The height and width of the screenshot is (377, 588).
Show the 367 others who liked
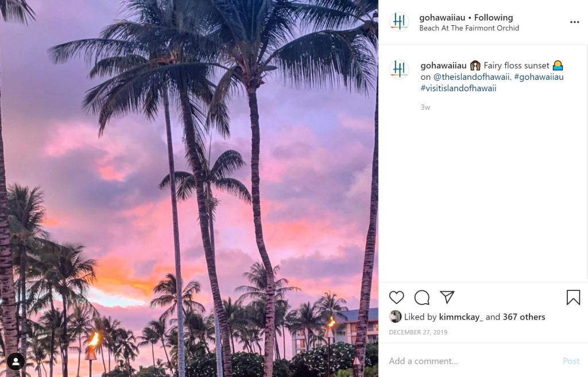coord(524,317)
